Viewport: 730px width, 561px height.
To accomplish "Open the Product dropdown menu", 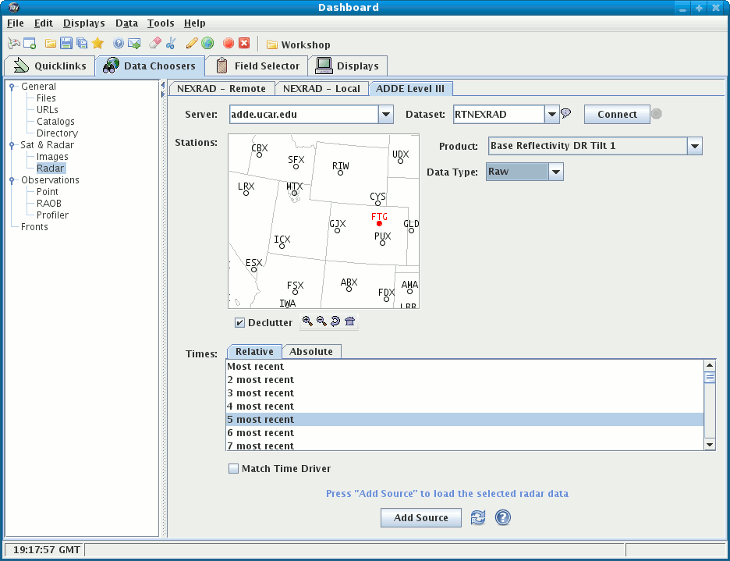I will coord(695,146).
